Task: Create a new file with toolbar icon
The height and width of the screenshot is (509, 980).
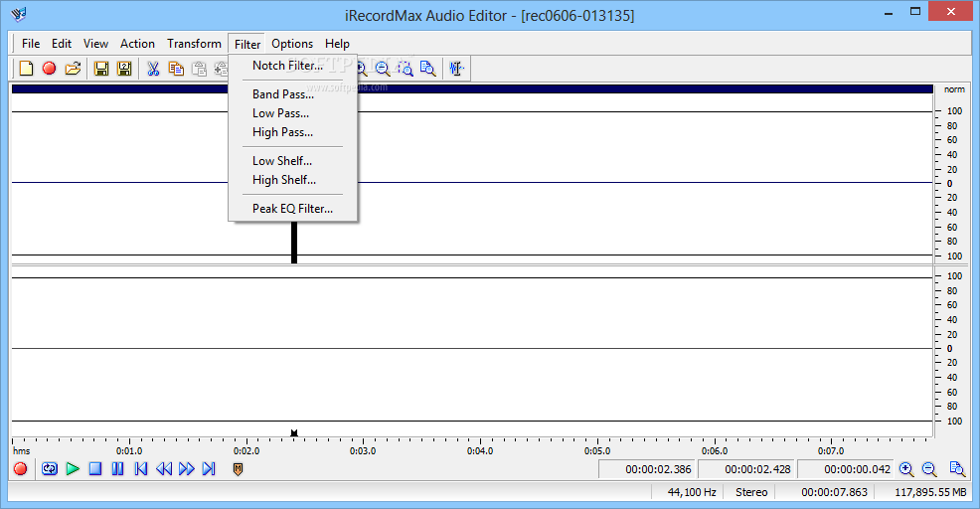Action: 26,69
